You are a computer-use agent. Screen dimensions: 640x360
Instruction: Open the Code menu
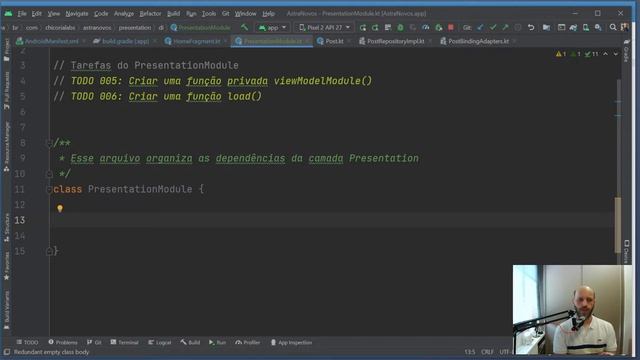point(101,13)
